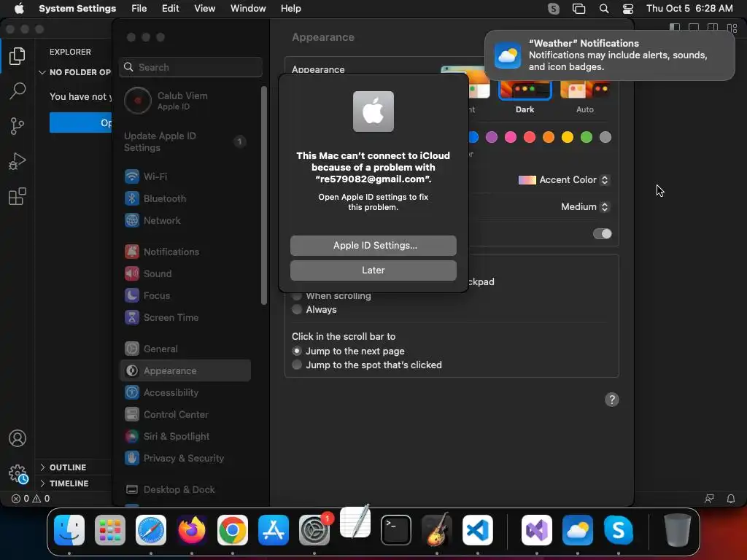Click the settings Search field
Viewport: 747px width, 560px height.
click(190, 67)
